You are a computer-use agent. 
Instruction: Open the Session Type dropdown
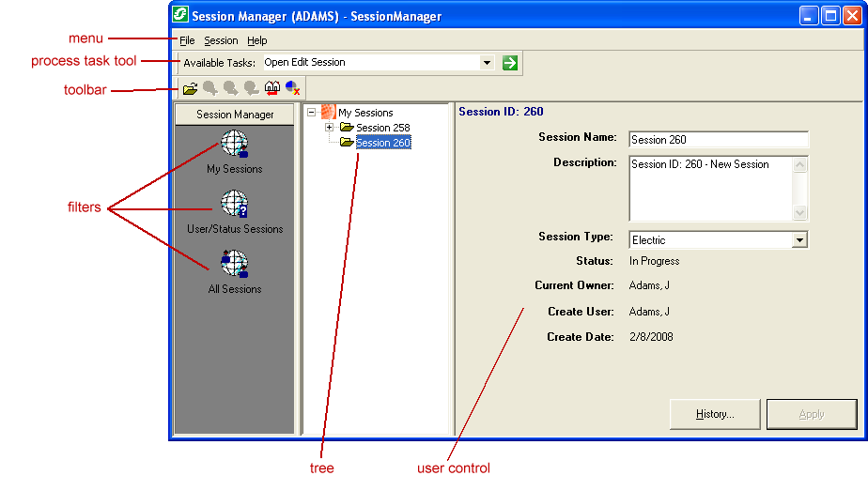[799, 240]
